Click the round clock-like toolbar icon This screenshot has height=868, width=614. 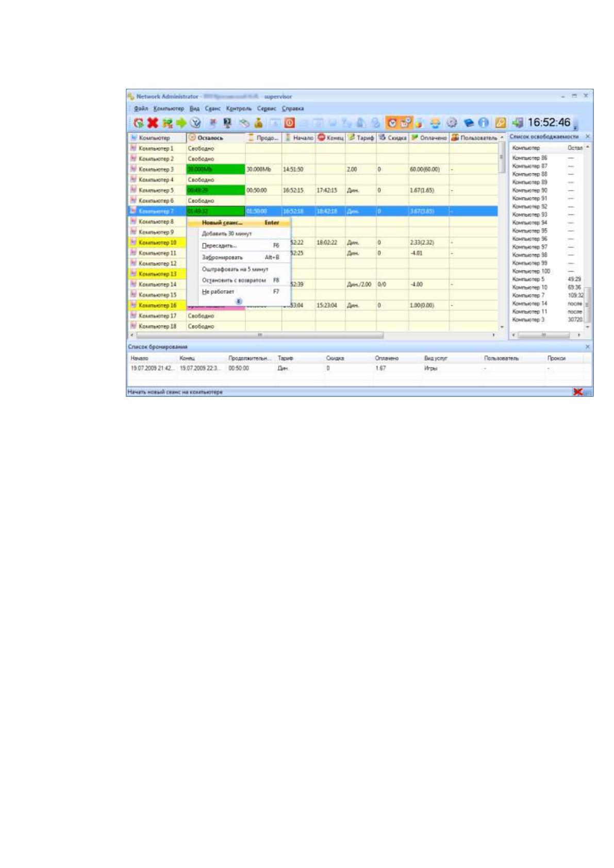pos(195,123)
